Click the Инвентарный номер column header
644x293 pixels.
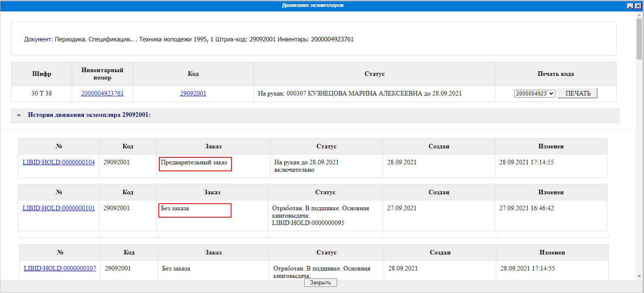[x=102, y=74]
